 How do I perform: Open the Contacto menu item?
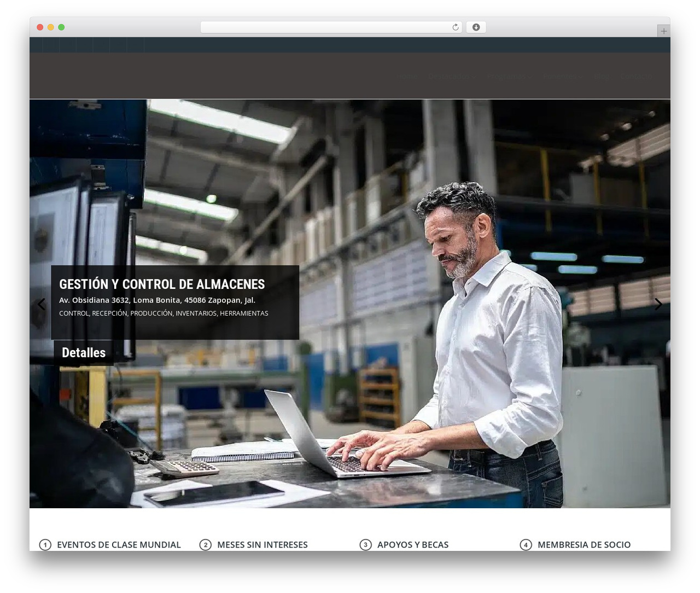click(636, 77)
